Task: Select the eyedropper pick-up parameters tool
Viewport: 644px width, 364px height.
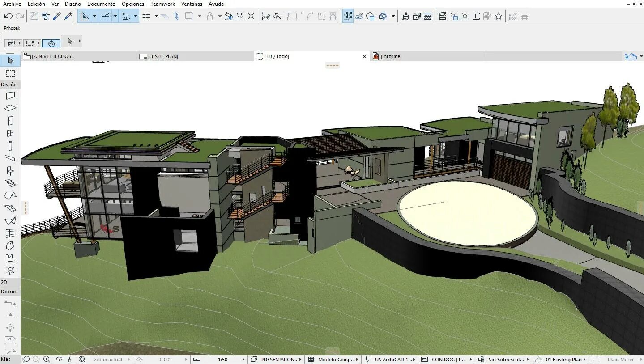Action: (57, 16)
